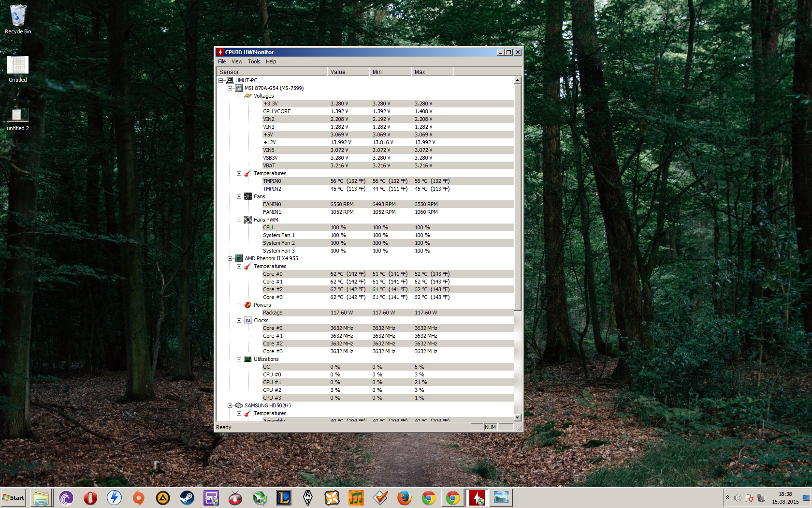Open the Tools menu
Viewport: 812px width, 508px height.
pos(254,61)
